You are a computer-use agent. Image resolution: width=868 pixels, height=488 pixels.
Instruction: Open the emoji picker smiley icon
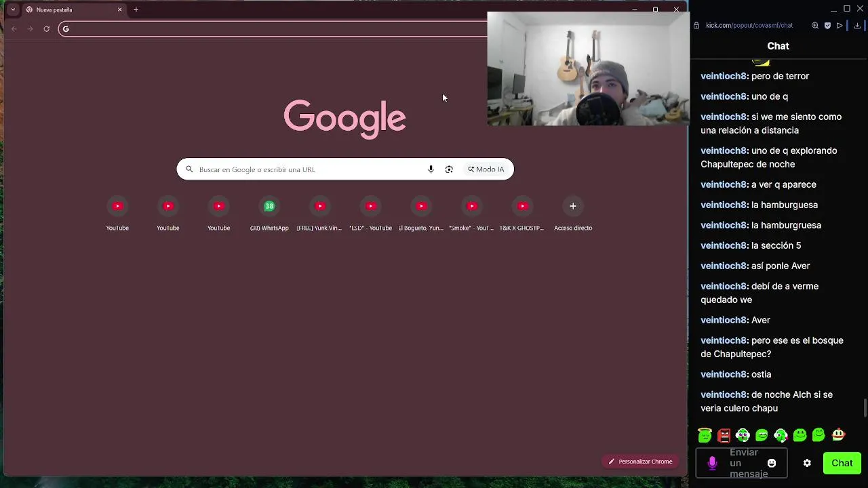(772, 463)
